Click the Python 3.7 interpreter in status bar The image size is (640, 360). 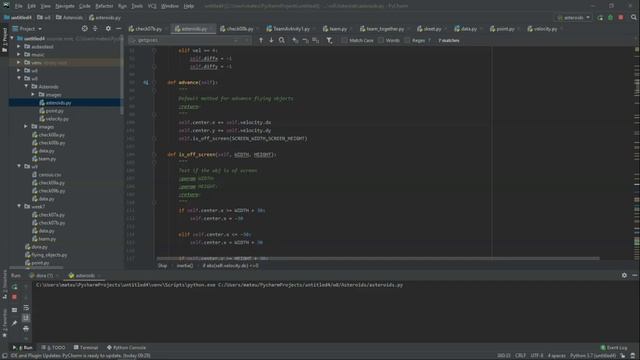[593, 356]
